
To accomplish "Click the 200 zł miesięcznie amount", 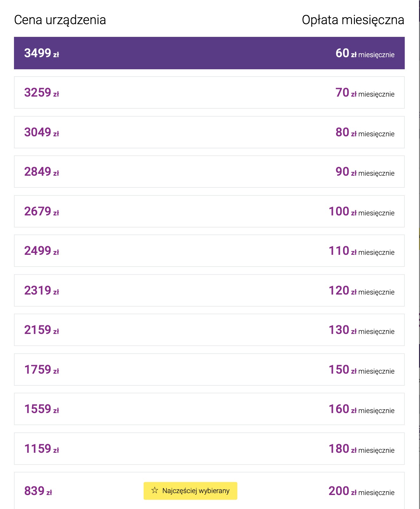I will [362, 491].
